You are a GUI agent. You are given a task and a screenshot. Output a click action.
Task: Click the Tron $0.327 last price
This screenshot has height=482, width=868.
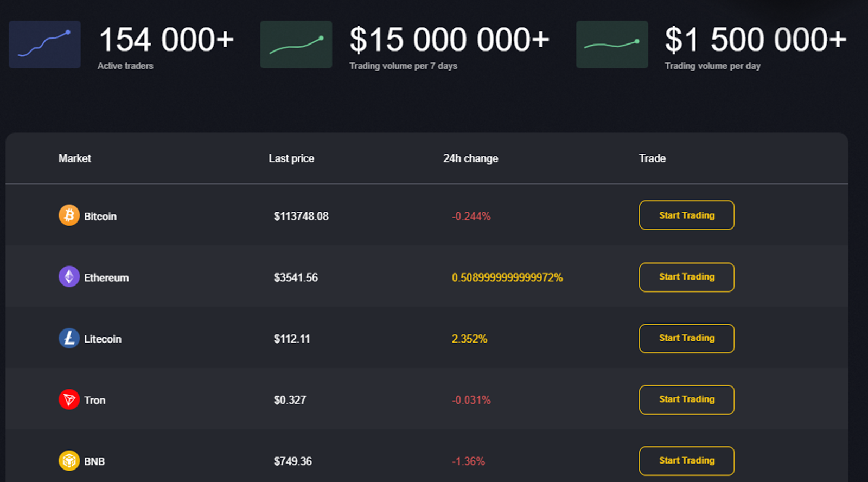[x=290, y=400]
